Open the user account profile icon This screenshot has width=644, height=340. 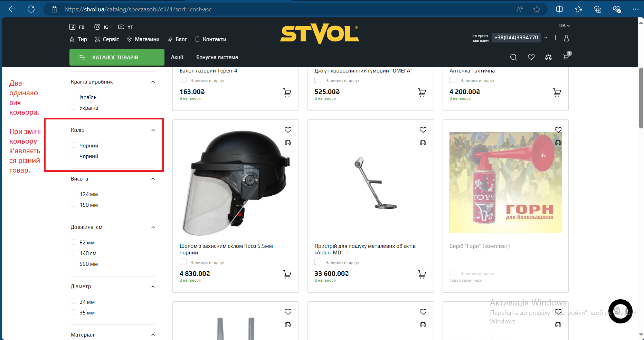[566, 38]
